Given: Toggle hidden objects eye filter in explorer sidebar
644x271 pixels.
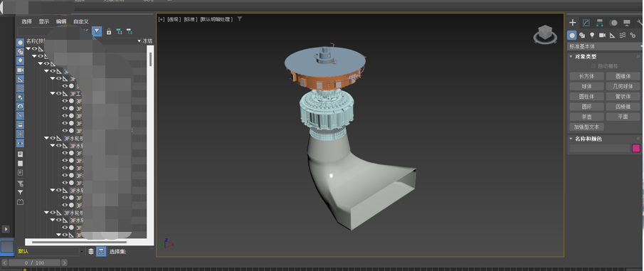Looking at the screenshot, I should pyautogui.click(x=20, y=143).
